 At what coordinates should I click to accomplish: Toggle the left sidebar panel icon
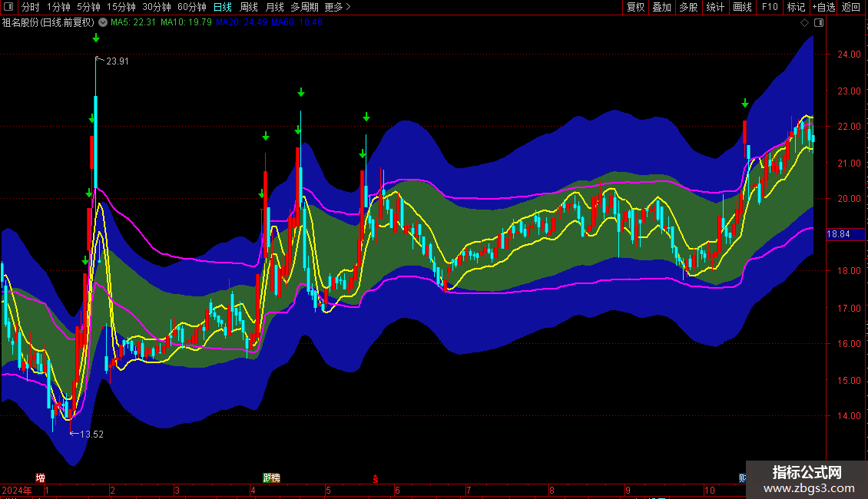[x=8, y=7]
